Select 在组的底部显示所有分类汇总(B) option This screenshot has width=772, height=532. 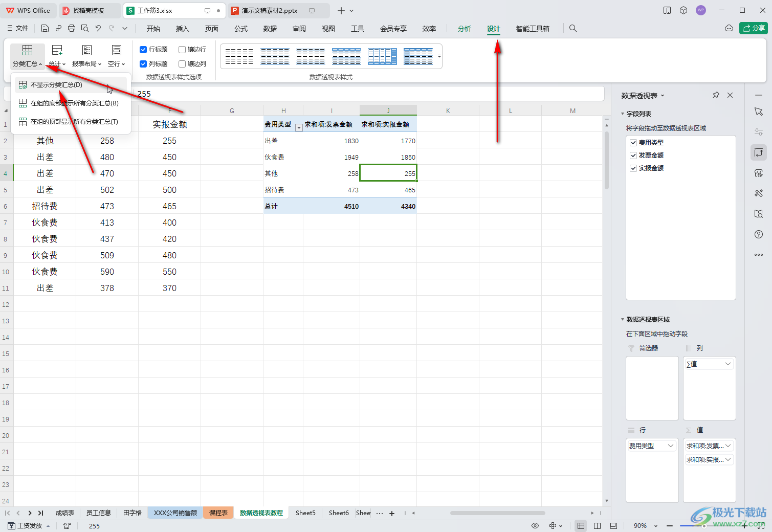tap(71, 103)
